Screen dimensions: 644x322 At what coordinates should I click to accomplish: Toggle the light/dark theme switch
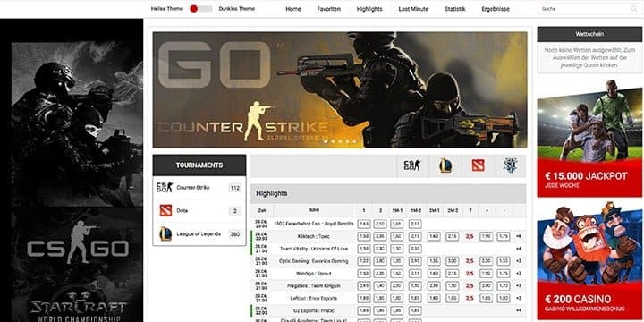201,9
